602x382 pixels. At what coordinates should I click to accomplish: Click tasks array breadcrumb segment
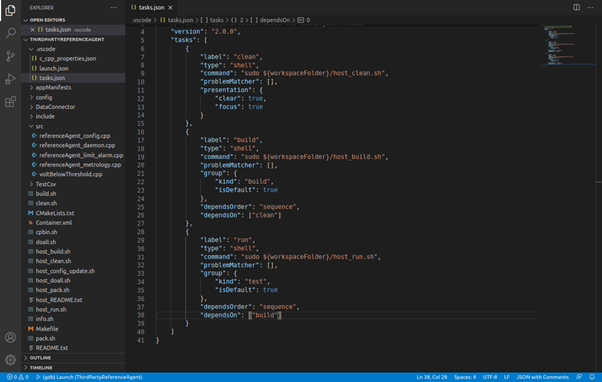[212, 20]
